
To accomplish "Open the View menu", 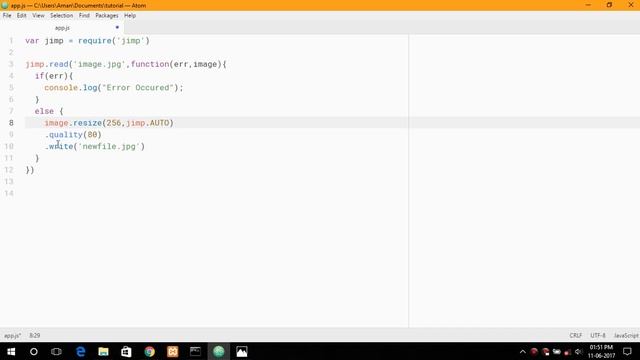I will [x=38, y=16].
